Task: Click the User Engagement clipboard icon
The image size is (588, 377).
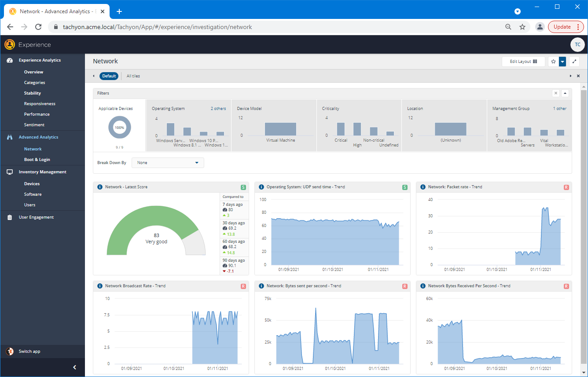Action: tap(10, 217)
